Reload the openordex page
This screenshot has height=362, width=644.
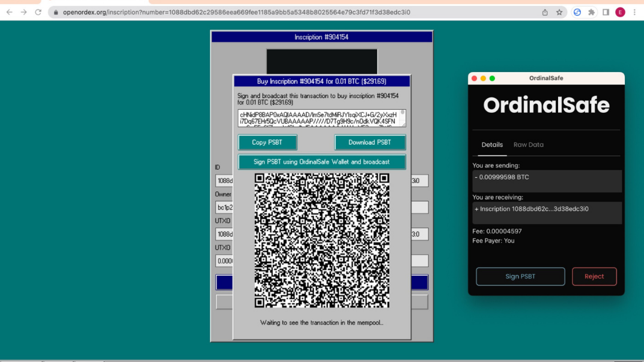click(38, 13)
